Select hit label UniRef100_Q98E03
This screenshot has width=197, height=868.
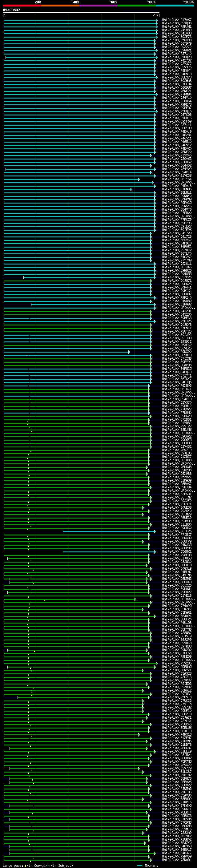click(x=176, y=555)
